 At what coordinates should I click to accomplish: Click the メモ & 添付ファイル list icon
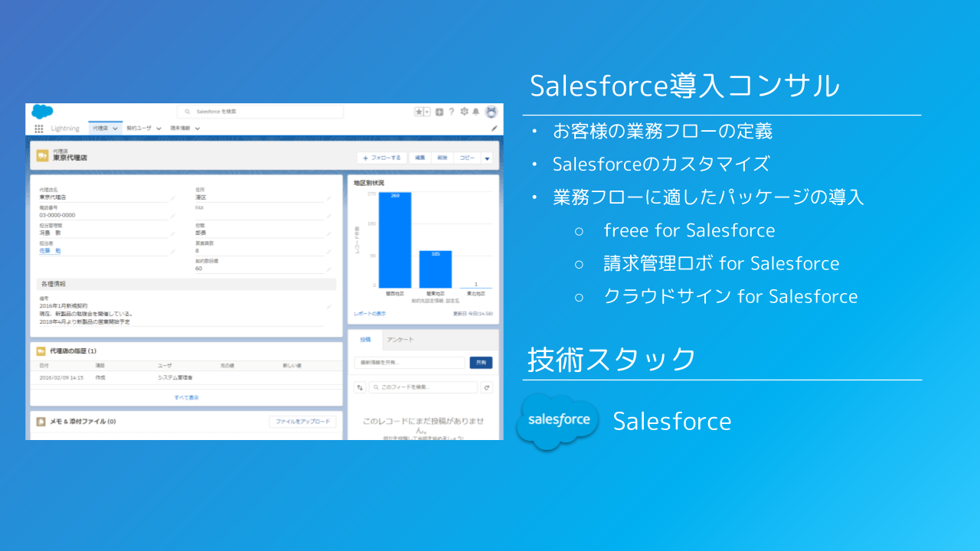41,422
